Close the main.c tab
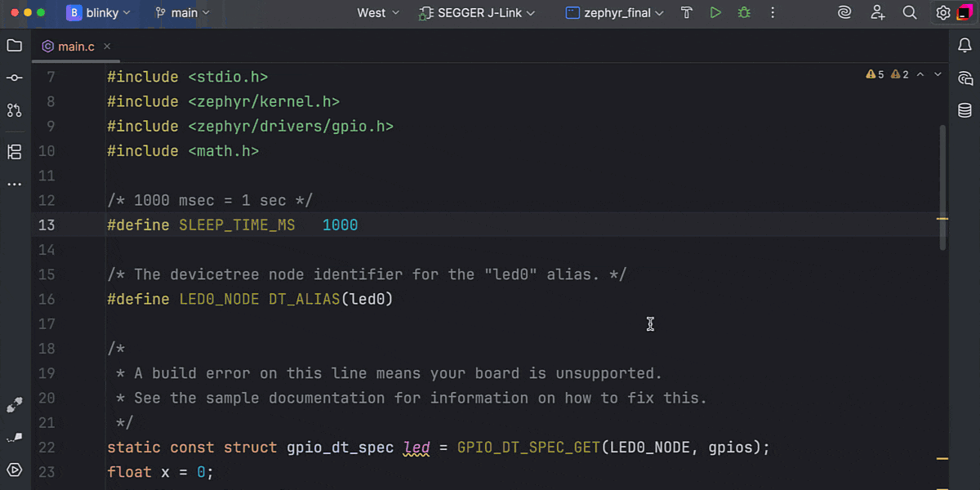This screenshot has height=490, width=980. (107, 47)
